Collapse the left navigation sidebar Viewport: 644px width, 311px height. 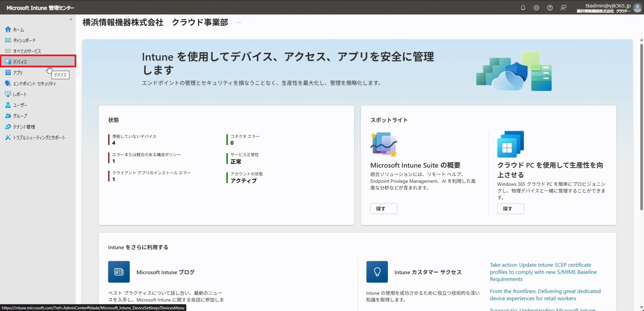tap(71, 19)
